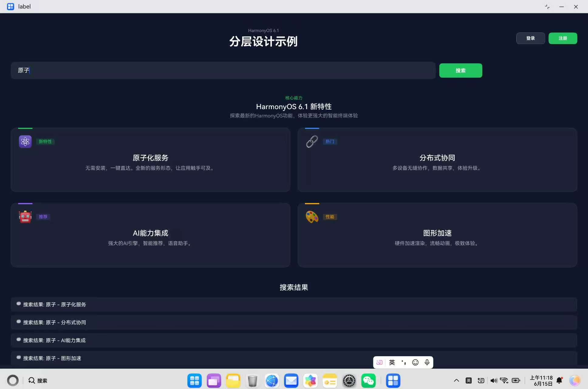The width and height of the screenshot is (588, 389).
Task: Open the 图形加速 card title
Action: tap(437, 233)
